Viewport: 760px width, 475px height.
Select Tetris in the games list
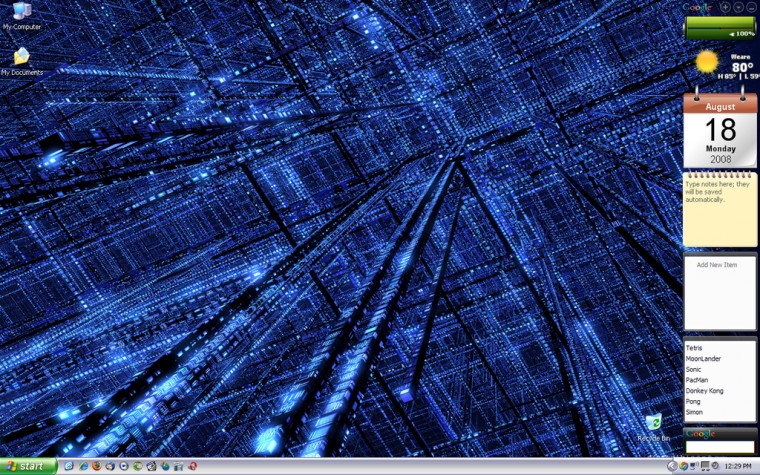click(694, 348)
